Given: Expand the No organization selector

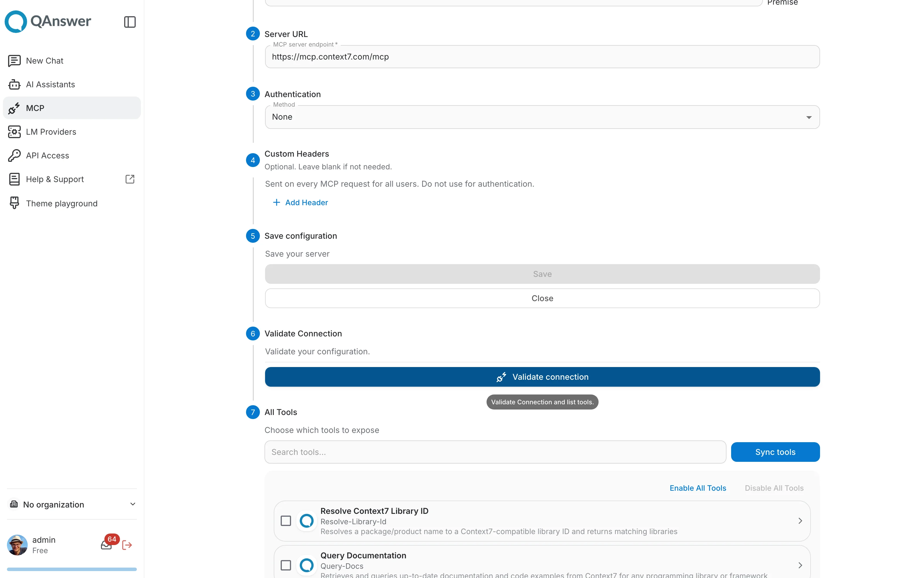Looking at the screenshot, I should [72, 504].
